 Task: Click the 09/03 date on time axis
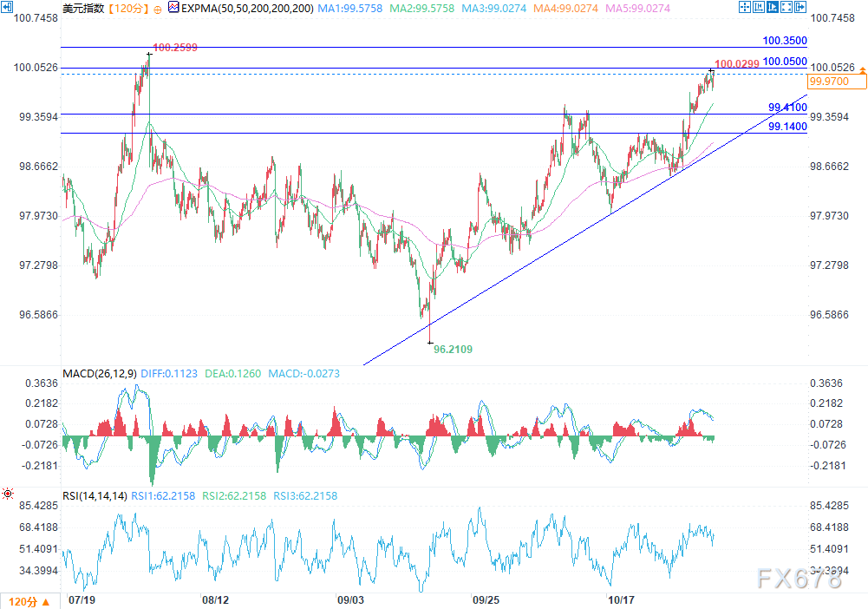point(349,599)
